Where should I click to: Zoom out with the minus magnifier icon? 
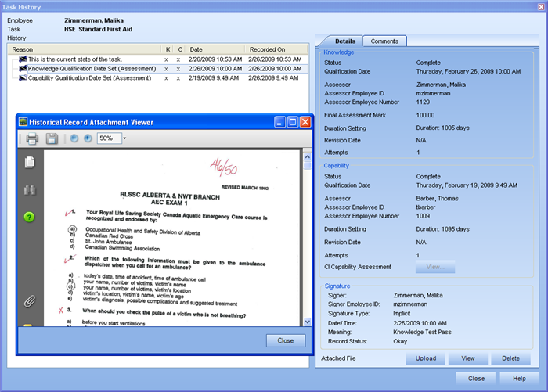coord(74,138)
